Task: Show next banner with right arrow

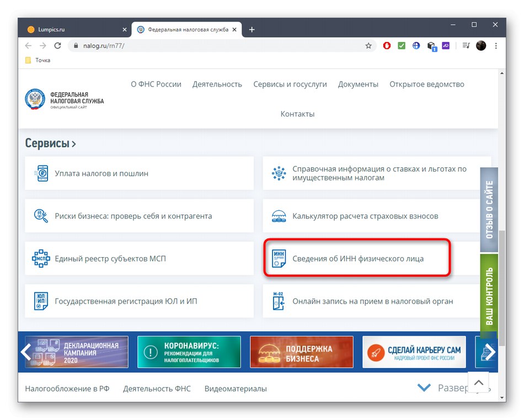Action: [490, 352]
